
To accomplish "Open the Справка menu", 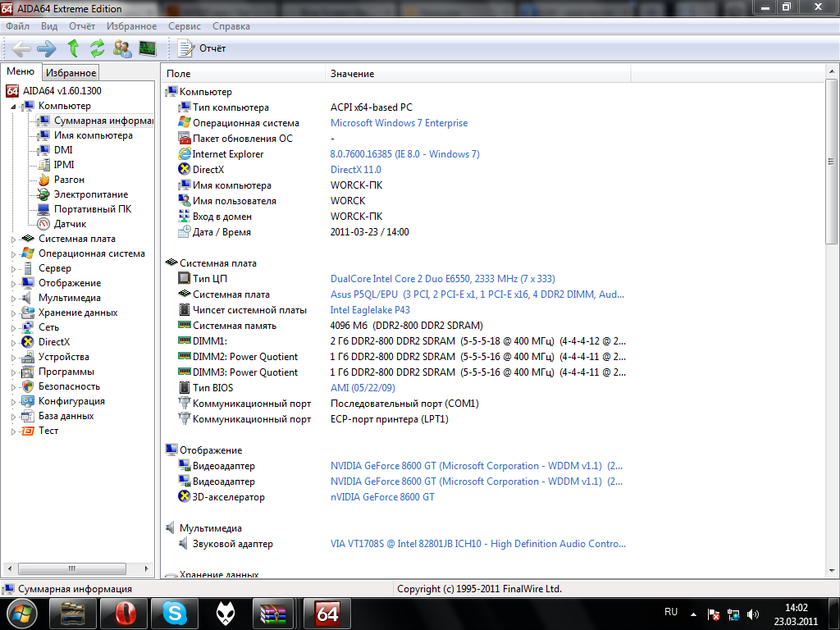I will click(x=231, y=26).
